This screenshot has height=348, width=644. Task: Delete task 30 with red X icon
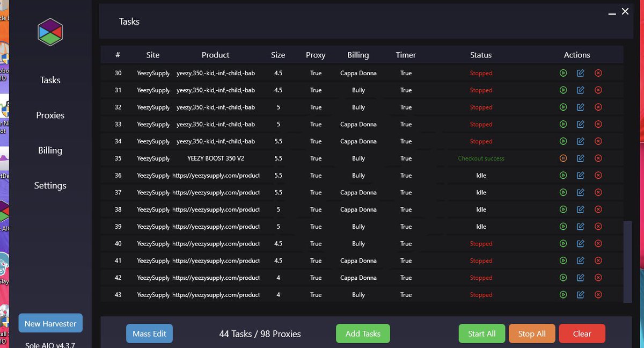click(598, 73)
